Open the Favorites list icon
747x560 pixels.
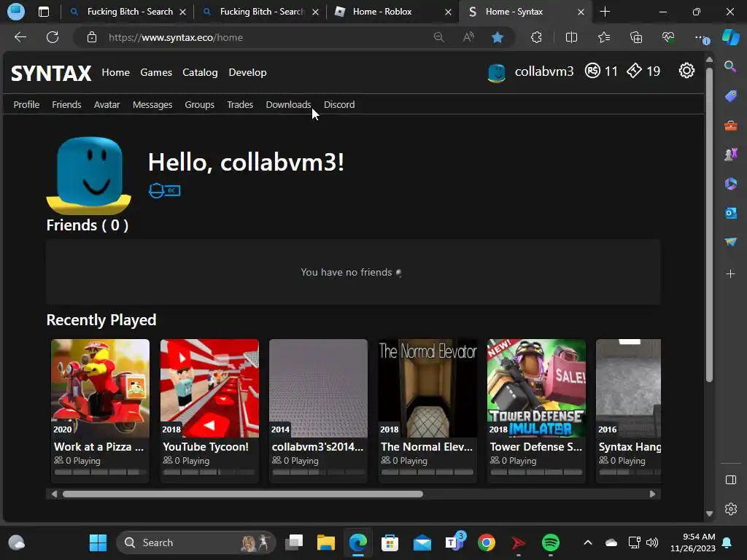click(603, 37)
